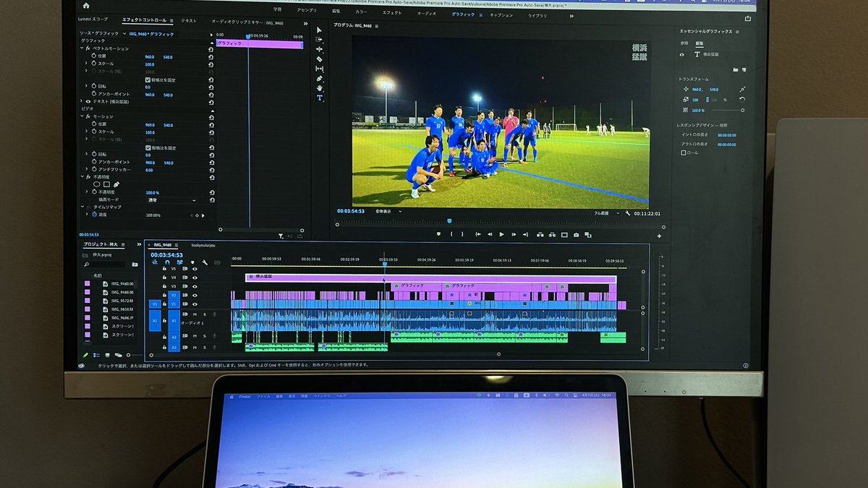Click the Mark In bracket in Program monitor
The height and width of the screenshot is (488, 868).
click(451, 234)
